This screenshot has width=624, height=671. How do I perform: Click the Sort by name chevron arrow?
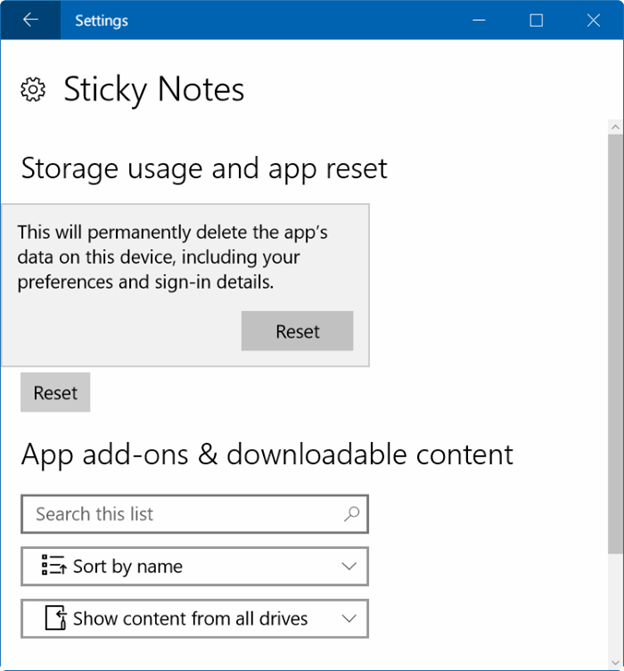tap(349, 566)
